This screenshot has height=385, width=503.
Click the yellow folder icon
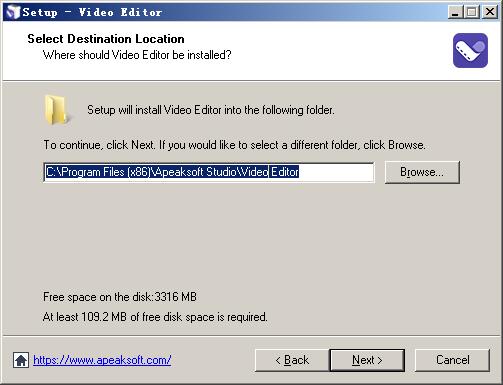tap(56, 110)
